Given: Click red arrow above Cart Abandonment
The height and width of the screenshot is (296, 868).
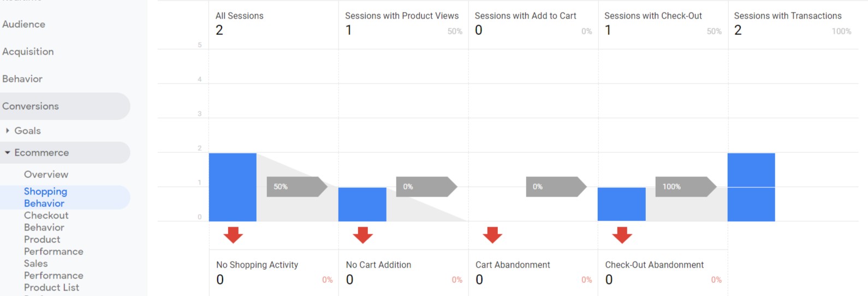Looking at the screenshot, I should point(492,235).
